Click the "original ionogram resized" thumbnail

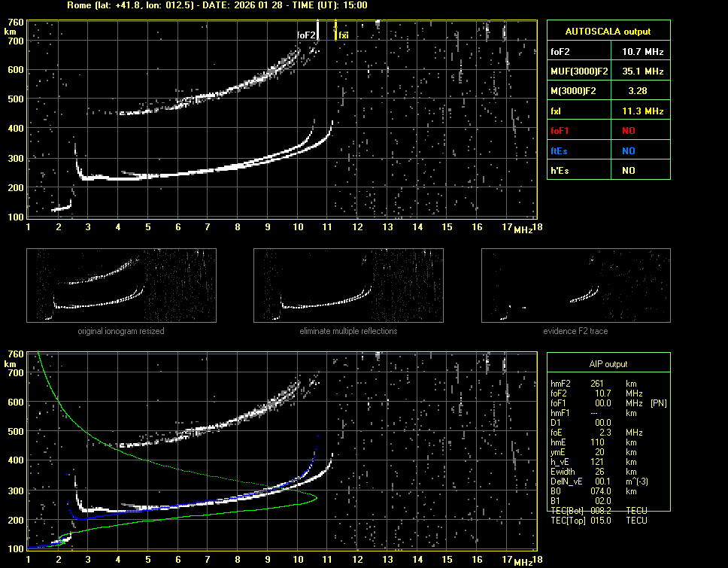click(x=121, y=285)
